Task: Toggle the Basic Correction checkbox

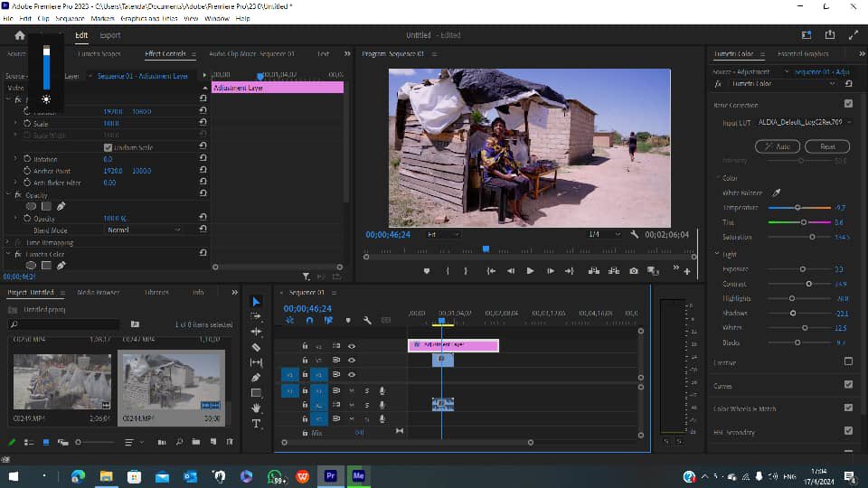Action: pos(849,103)
